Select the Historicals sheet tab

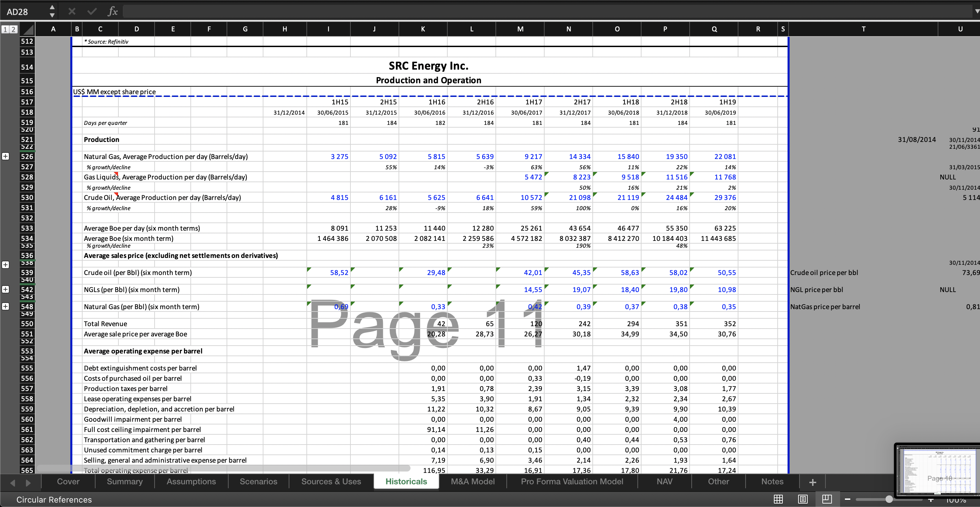[406, 481]
